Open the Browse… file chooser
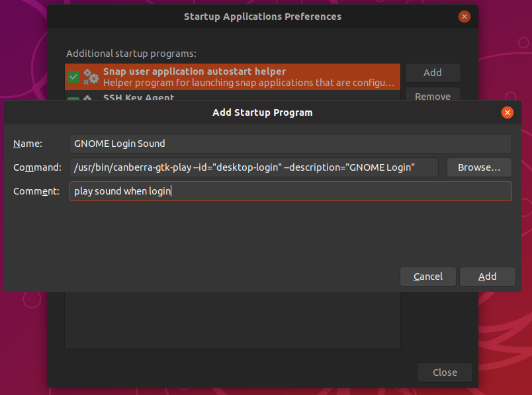This screenshot has width=532, height=395. [x=479, y=167]
